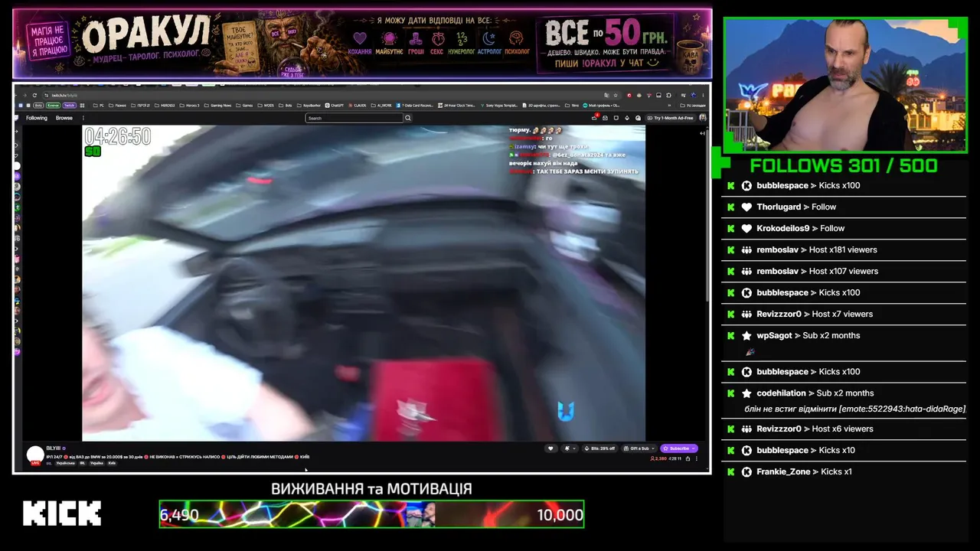Click the streamer's LIVE avatar
Screen dimensions: 980x551
click(x=35, y=455)
